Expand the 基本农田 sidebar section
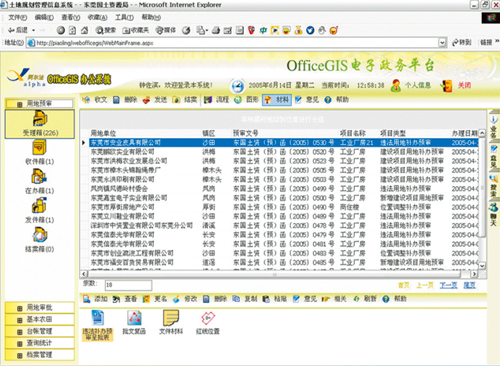500x366 pixels. point(40,319)
